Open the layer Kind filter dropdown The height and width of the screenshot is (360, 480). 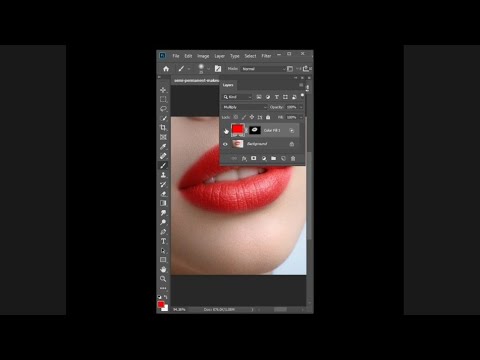[237, 97]
